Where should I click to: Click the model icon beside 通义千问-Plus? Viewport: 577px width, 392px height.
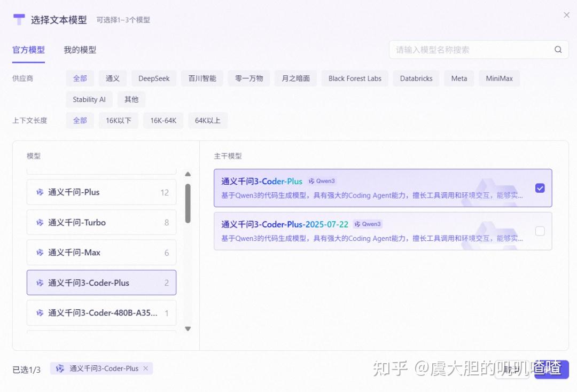pyautogui.click(x=40, y=192)
